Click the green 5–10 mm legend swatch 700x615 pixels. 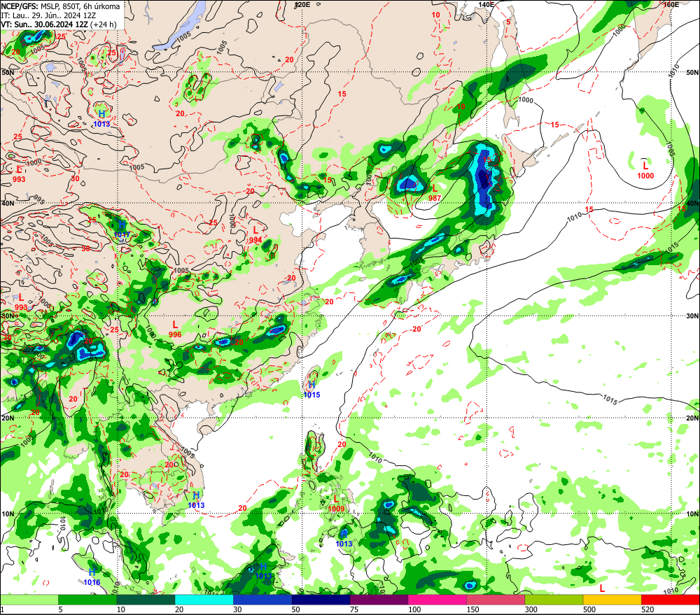click(x=87, y=600)
